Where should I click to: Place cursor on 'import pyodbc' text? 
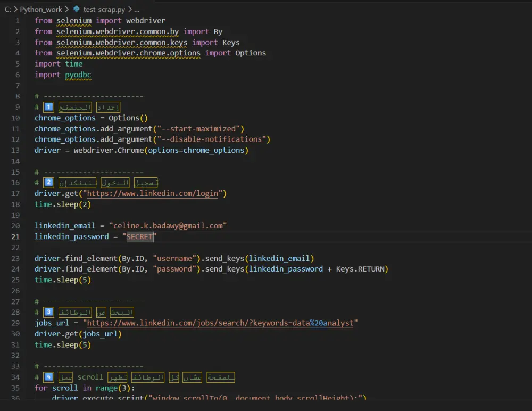[63, 75]
